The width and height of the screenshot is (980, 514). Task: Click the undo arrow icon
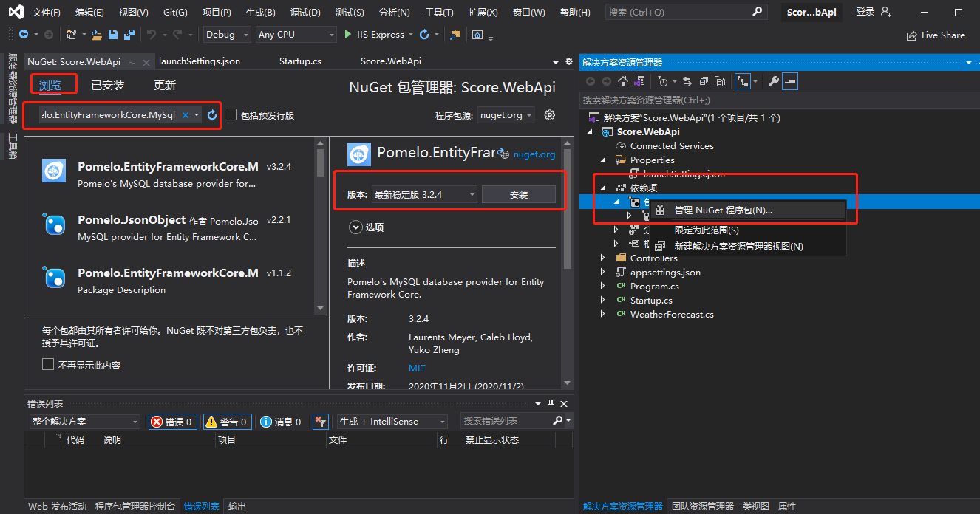tap(151, 35)
